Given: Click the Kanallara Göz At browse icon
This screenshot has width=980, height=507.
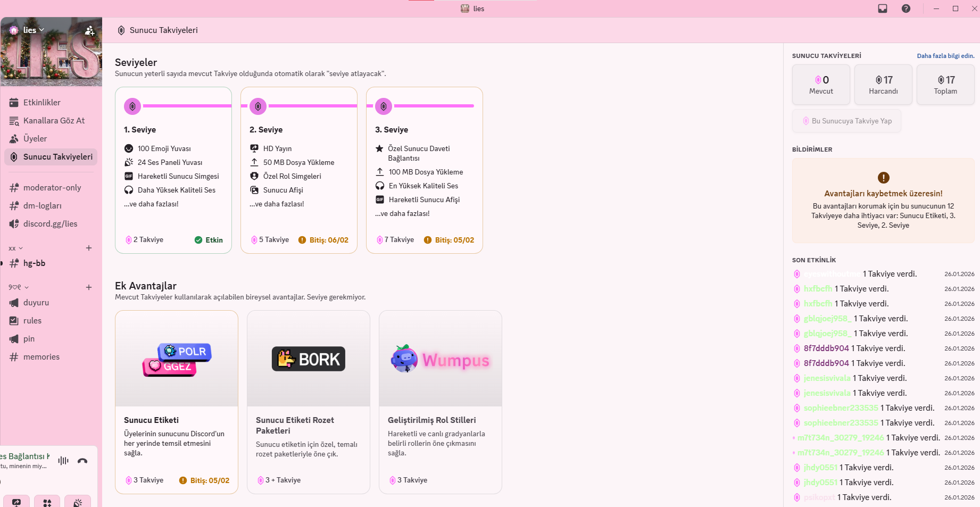Looking at the screenshot, I should coord(14,121).
